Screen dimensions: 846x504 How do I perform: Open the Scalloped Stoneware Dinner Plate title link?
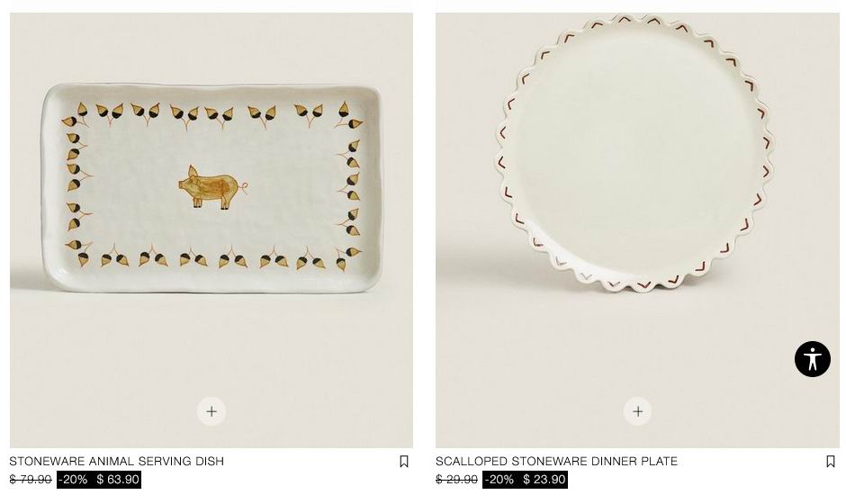pyautogui.click(x=556, y=462)
